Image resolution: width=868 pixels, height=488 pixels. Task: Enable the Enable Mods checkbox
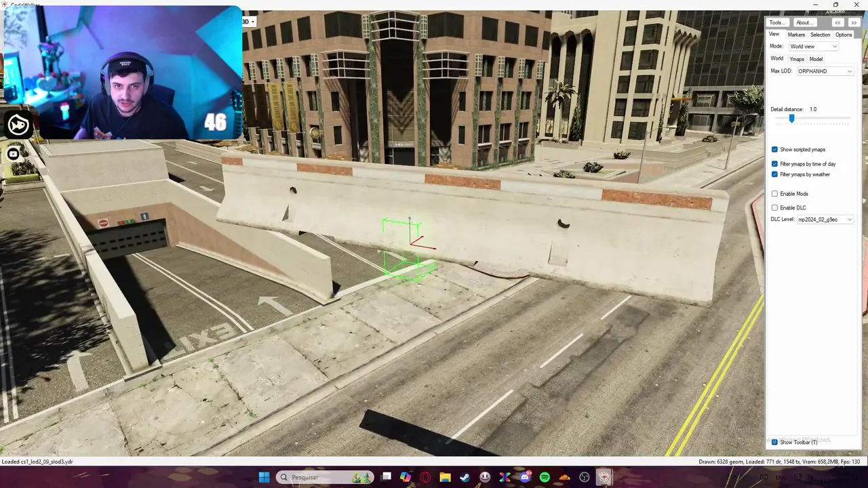[774, 194]
